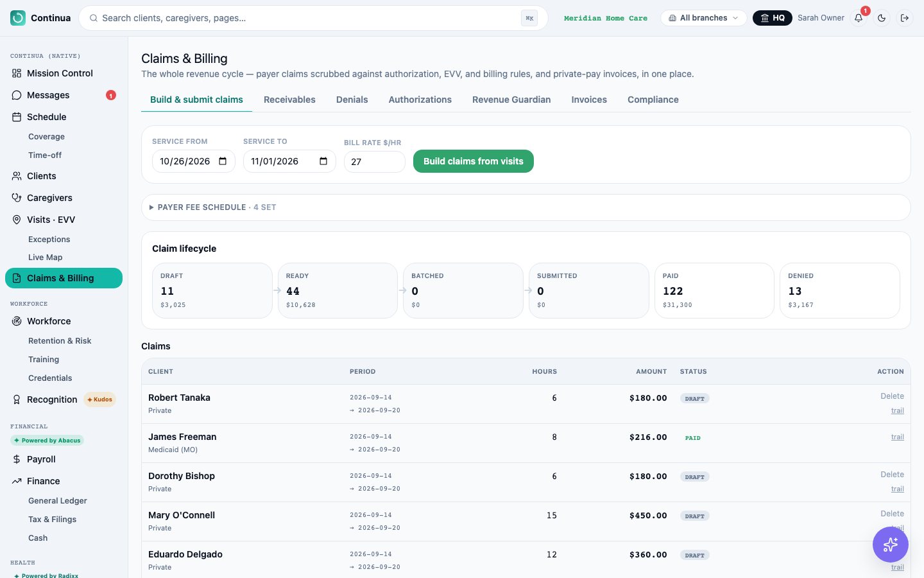Select the Denied lifecycle card
Viewport: 924px width, 578px height.
[x=840, y=290]
